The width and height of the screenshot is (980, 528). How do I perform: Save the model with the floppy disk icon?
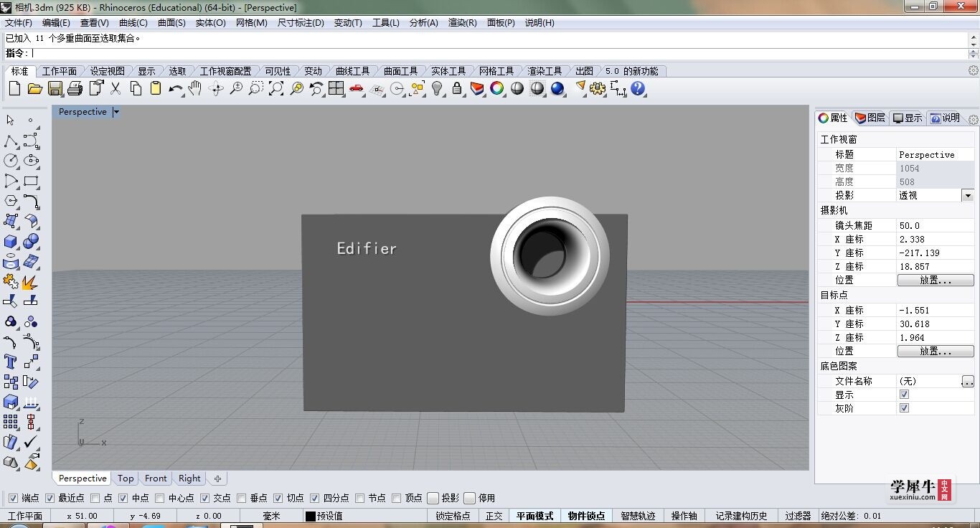click(x=55, y=88)
